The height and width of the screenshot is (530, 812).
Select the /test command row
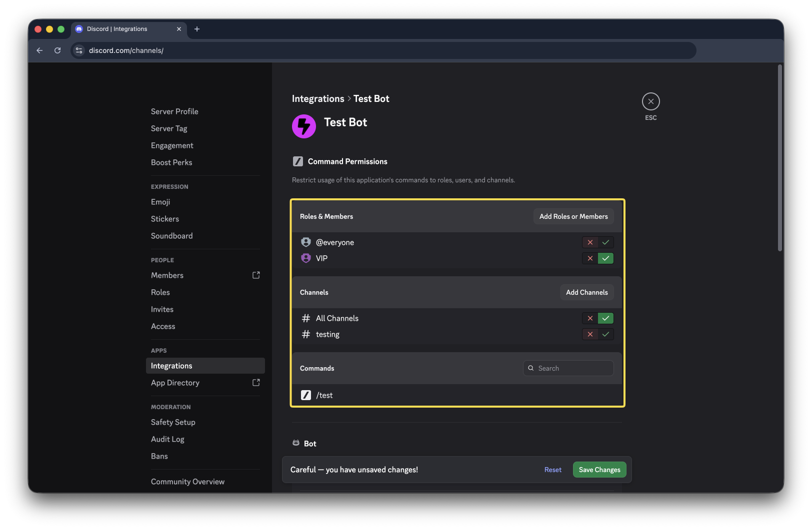click(457, 395)
